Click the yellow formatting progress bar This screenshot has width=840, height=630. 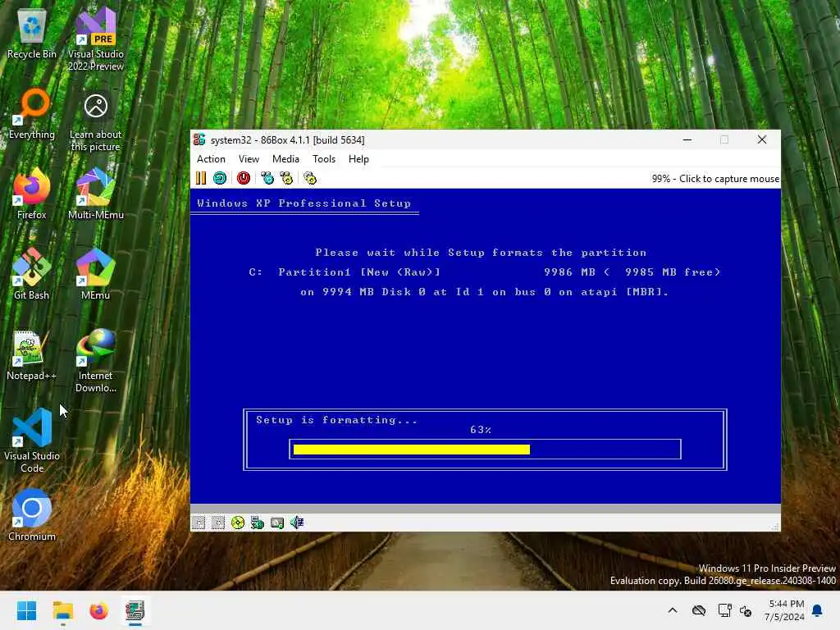pyautogui.click(x=412, y=450)
